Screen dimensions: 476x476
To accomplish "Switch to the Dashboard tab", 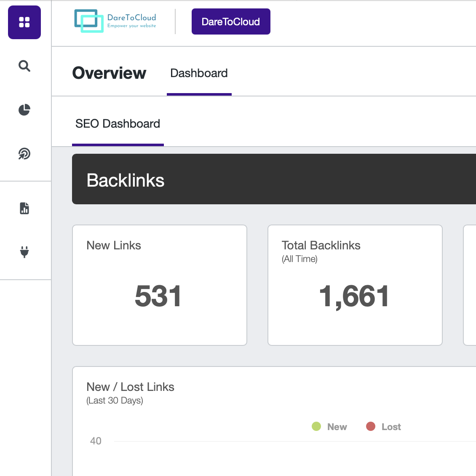I will point(199,73).
